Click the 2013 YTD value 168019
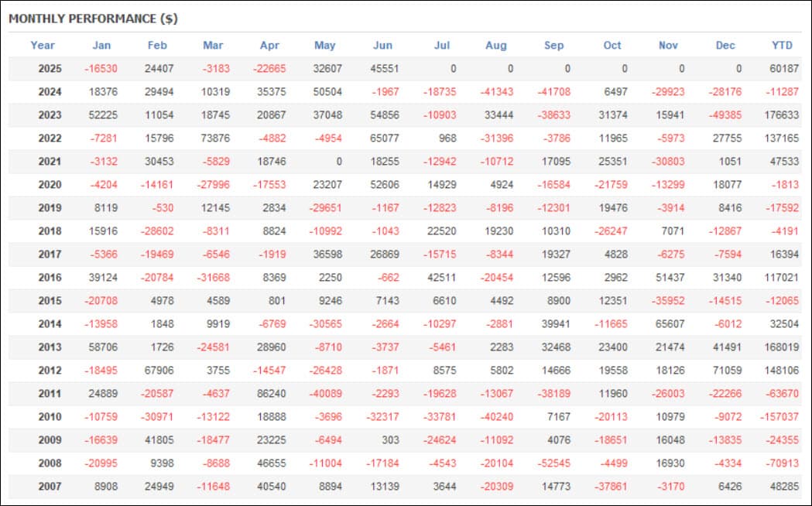 click(x=782, y=347)
